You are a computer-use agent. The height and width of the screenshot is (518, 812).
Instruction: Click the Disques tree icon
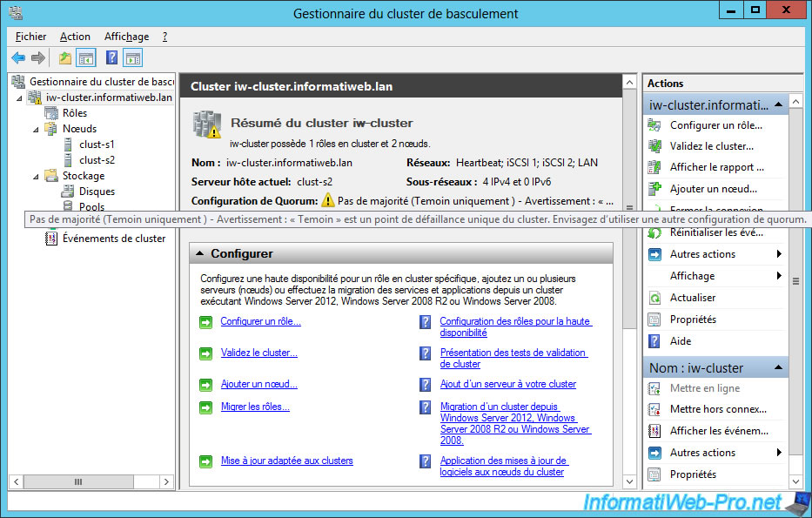pyautogui.click(x=68, y=192)
